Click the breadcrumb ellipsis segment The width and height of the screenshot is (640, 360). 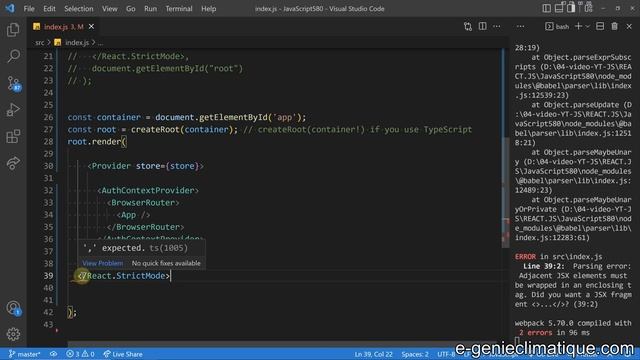click(x=100, y=42)
